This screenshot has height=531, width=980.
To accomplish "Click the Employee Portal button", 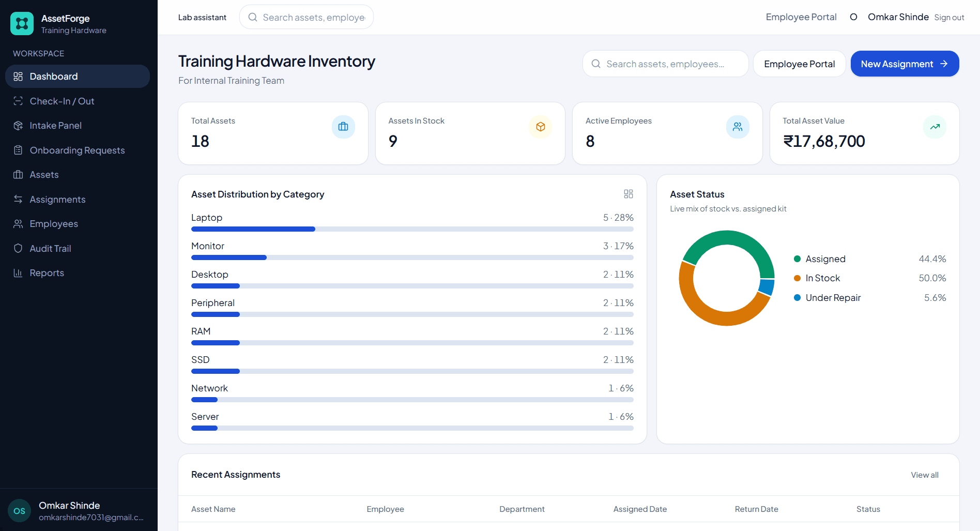I will point(800,64).
